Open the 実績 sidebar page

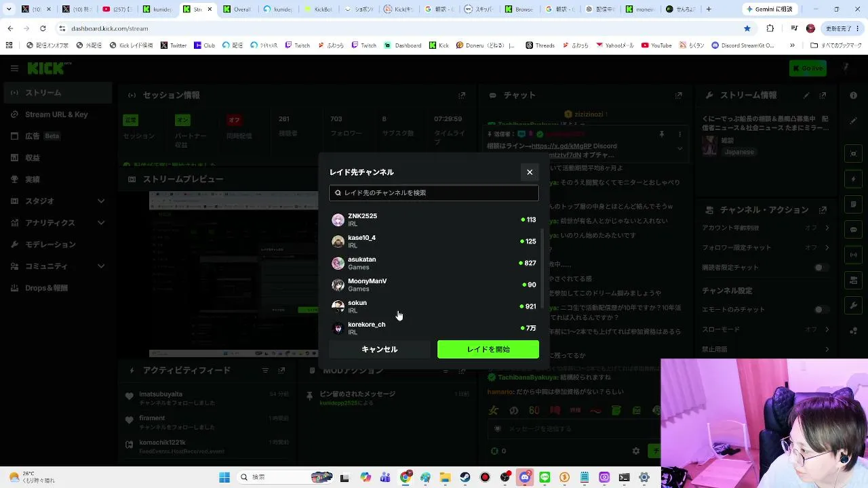[x=58, y=180]
